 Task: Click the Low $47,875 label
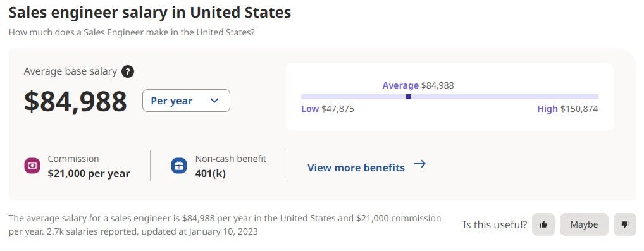(327, 109)
